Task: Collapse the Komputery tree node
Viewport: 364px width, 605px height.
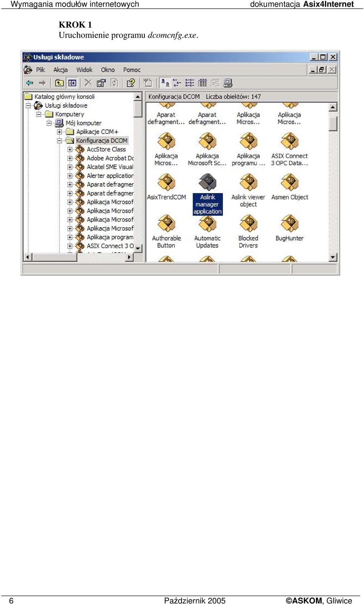Action: coord(39,114)
